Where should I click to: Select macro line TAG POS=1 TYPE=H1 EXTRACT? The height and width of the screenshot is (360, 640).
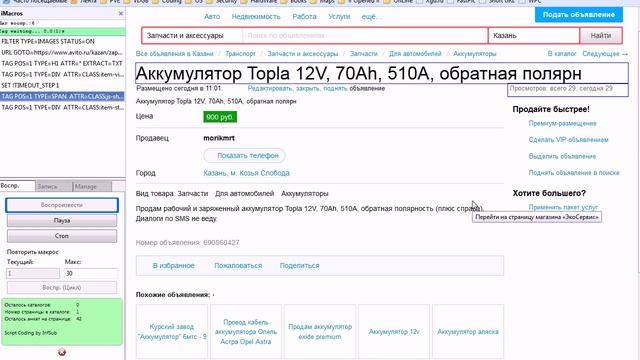[x=62, y=64]
